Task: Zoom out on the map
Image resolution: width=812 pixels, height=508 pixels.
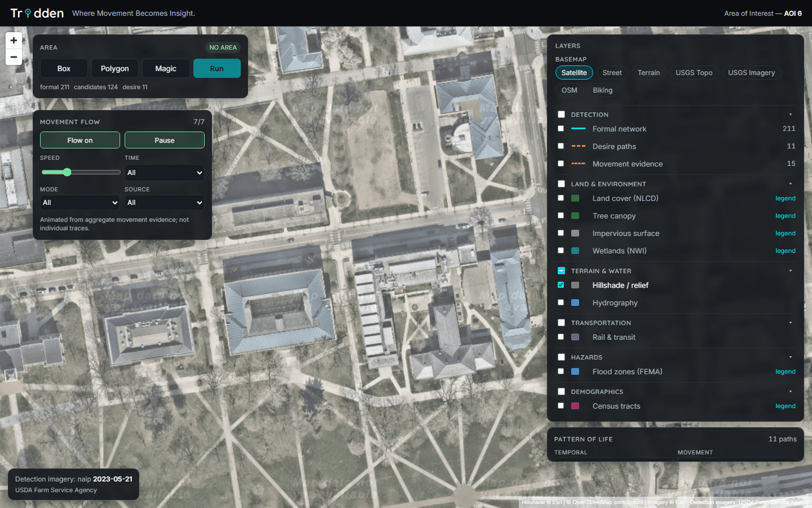Action: 14,57
